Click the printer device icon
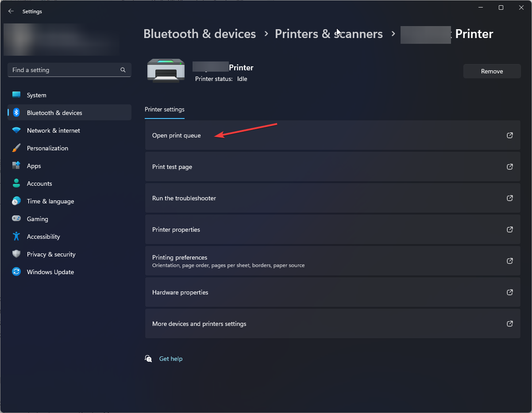The image size is (532, 413). 166,71
